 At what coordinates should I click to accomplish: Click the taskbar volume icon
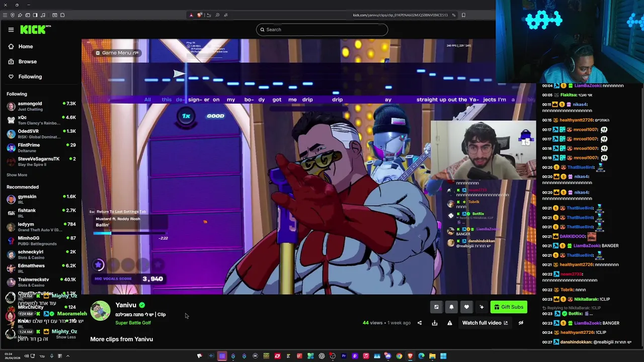point(26,356)
